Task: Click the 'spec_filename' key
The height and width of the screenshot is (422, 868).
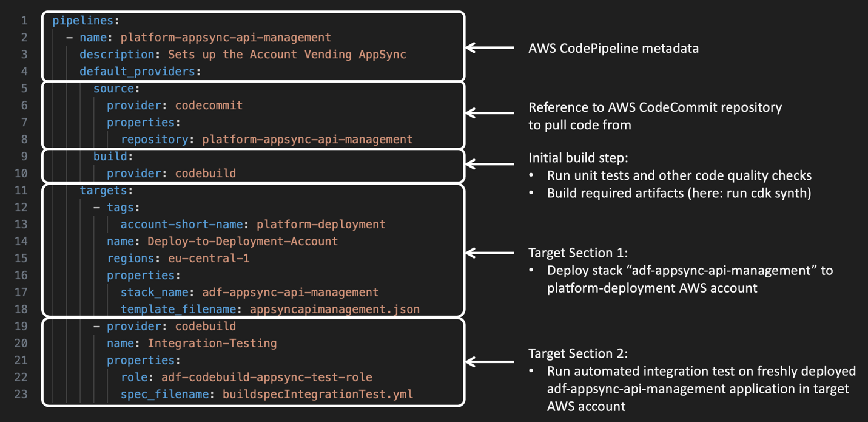Action: (x=164, y=395)
